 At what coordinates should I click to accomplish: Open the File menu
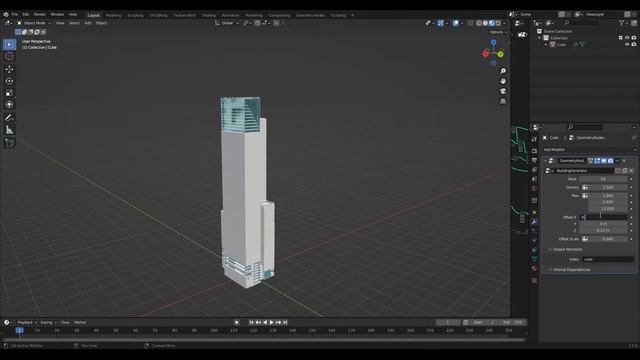(x=15, y=14)
